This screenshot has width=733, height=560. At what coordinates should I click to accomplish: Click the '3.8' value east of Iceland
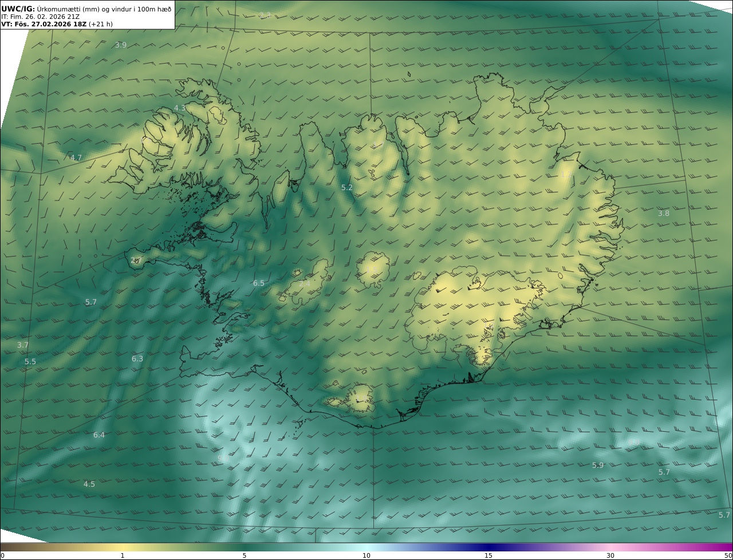point(663,214)
